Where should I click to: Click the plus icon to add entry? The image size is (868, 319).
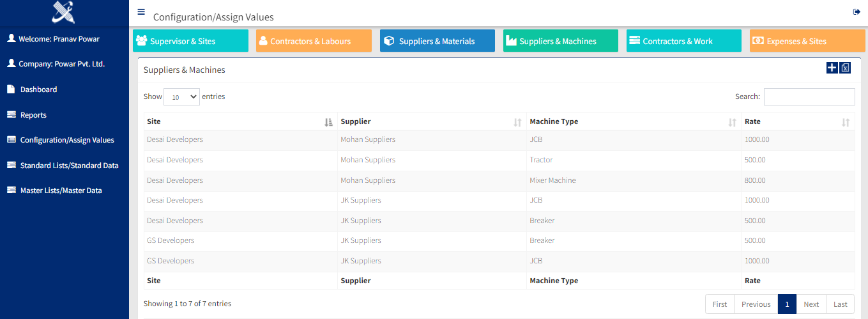point(832,68)
